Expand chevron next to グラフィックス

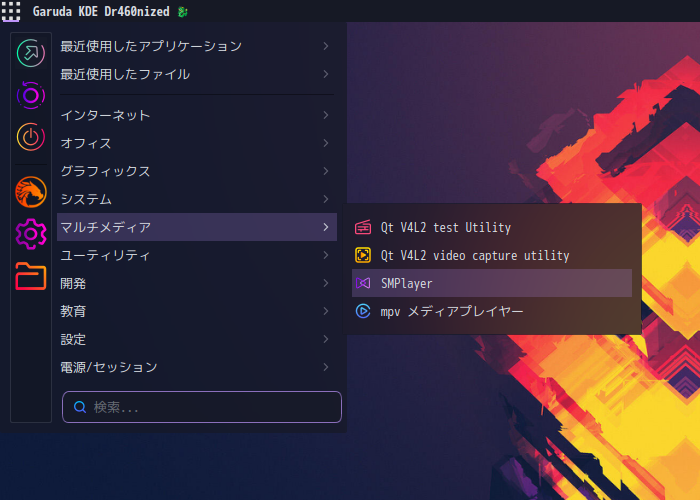pyautogui.click(x=326, y=171)
